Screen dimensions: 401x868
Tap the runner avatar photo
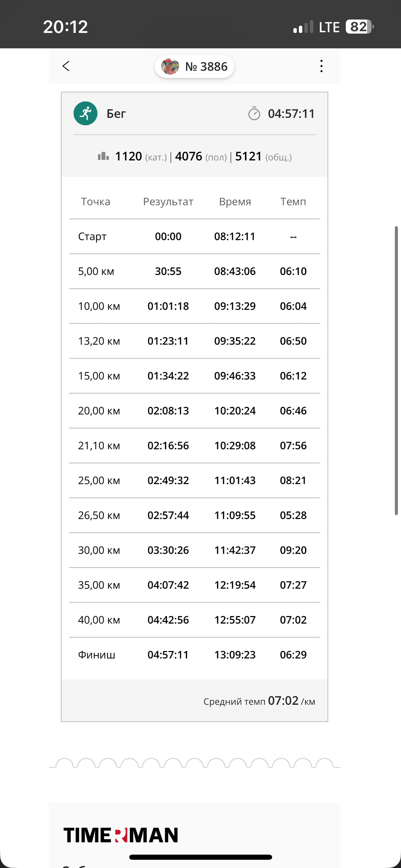(x=170, y=67)
